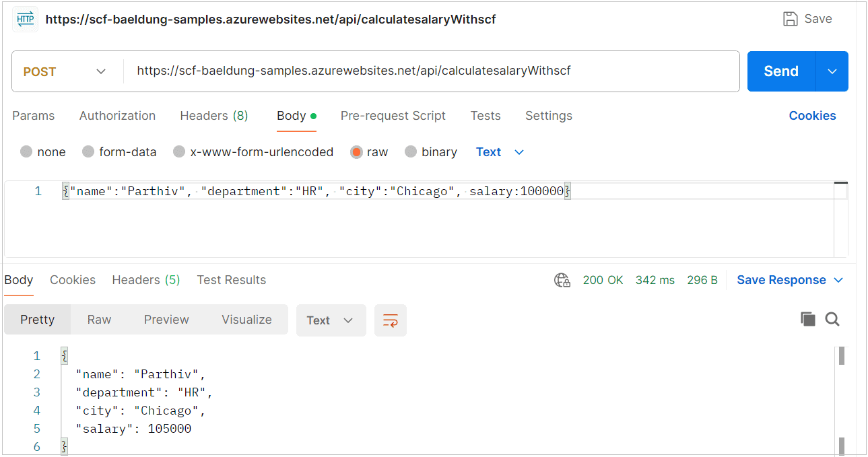This screenshot has height=457, width=868.
Task: Click the Save floppy disk icon
Action: coord(791,19)
